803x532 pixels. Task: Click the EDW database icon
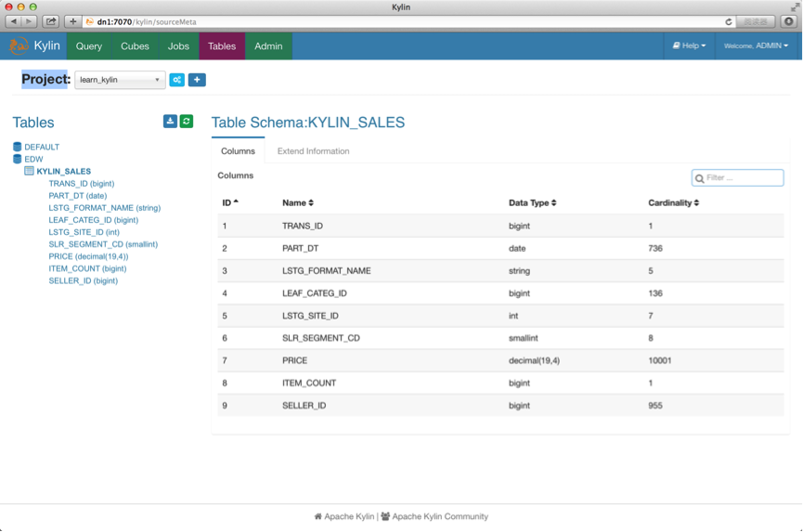(x=18, y=160)
